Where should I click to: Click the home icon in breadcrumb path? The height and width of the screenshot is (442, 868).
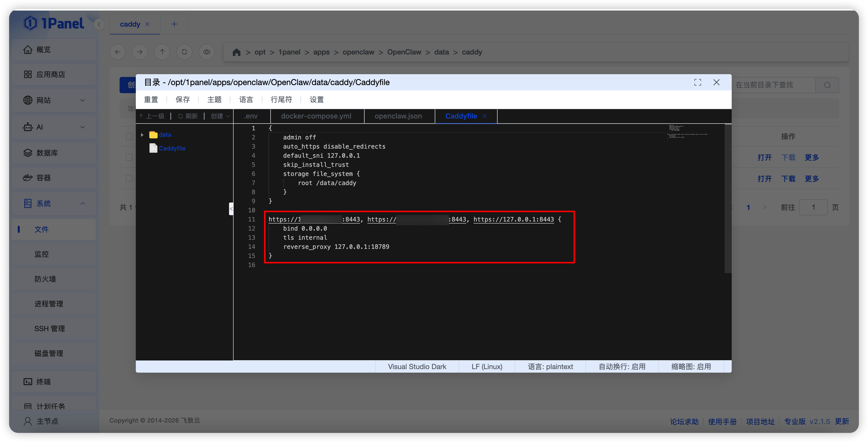pos(237,52)
